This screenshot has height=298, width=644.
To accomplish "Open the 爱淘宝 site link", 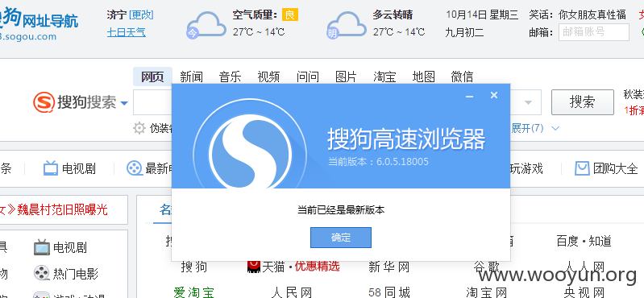I will click(x=194, y=292).
